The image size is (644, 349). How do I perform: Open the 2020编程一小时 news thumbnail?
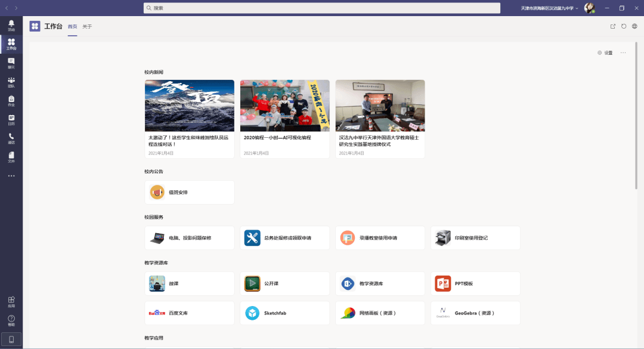click(284, 106)
